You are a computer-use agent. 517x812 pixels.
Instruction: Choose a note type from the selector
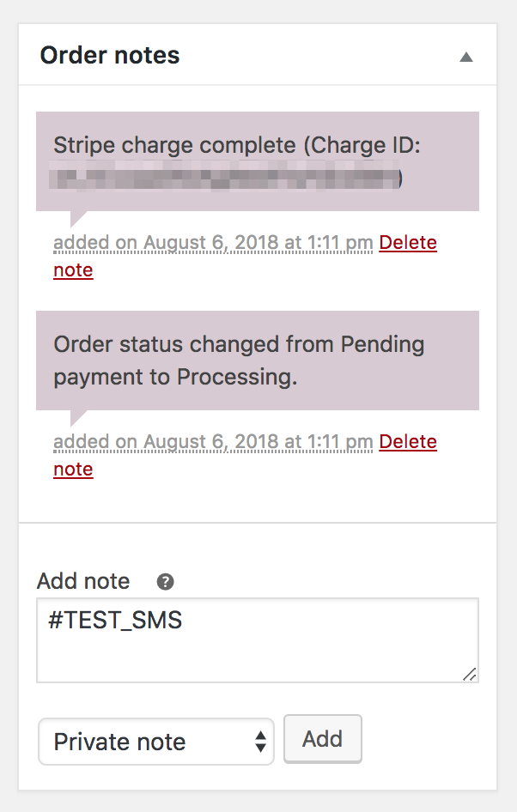click(x=155, y=742)
